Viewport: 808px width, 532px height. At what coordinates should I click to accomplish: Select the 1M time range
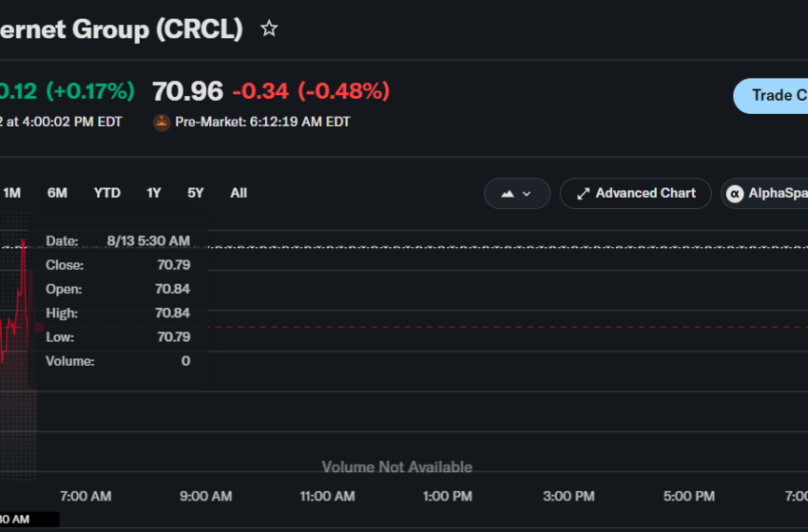click(x=11, y=193)
